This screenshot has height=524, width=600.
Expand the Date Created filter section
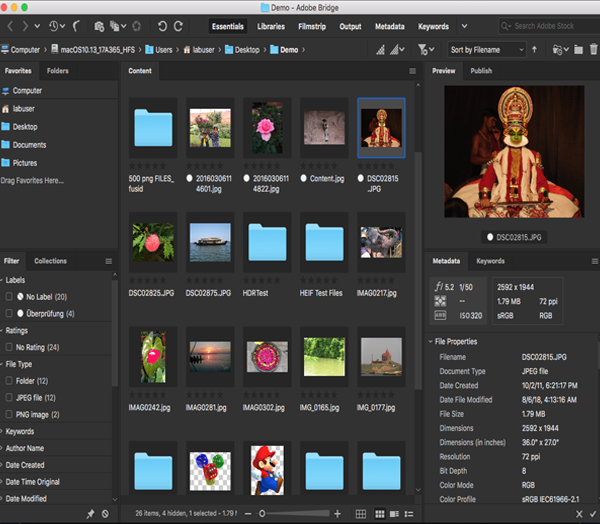(25, 465)
